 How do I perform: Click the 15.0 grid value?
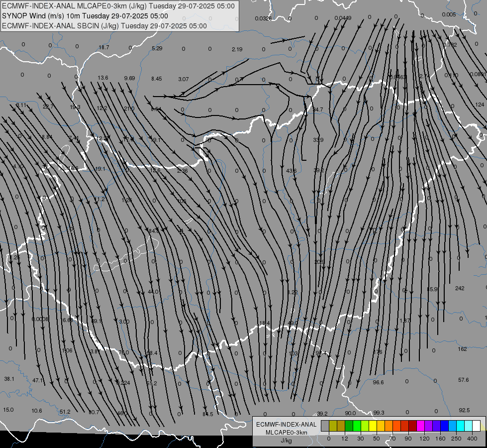point(8,410)
